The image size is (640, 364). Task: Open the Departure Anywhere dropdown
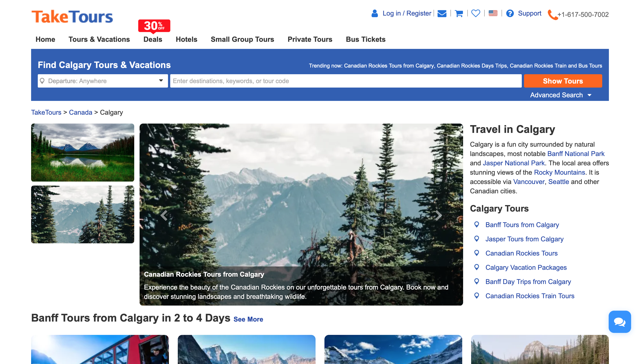pyautogui.click(x=102, y=81)
